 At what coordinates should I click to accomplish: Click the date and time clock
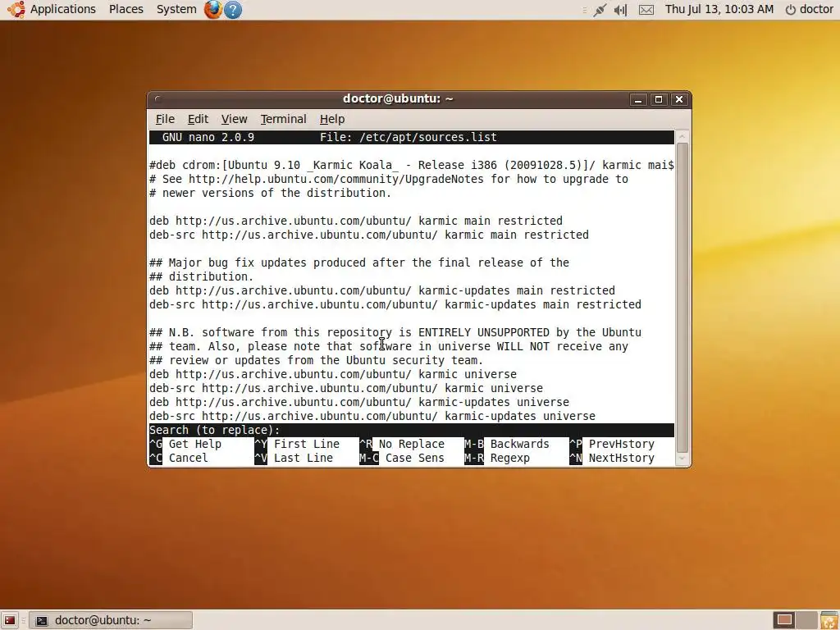point(719,9)
